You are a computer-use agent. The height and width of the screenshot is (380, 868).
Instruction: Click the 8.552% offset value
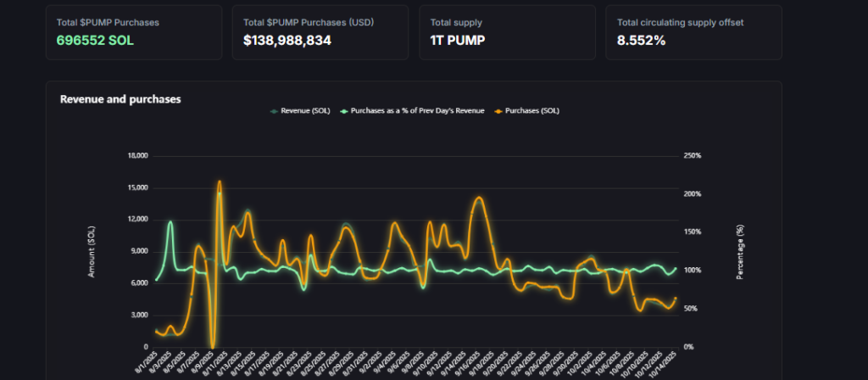pos(641,40)
